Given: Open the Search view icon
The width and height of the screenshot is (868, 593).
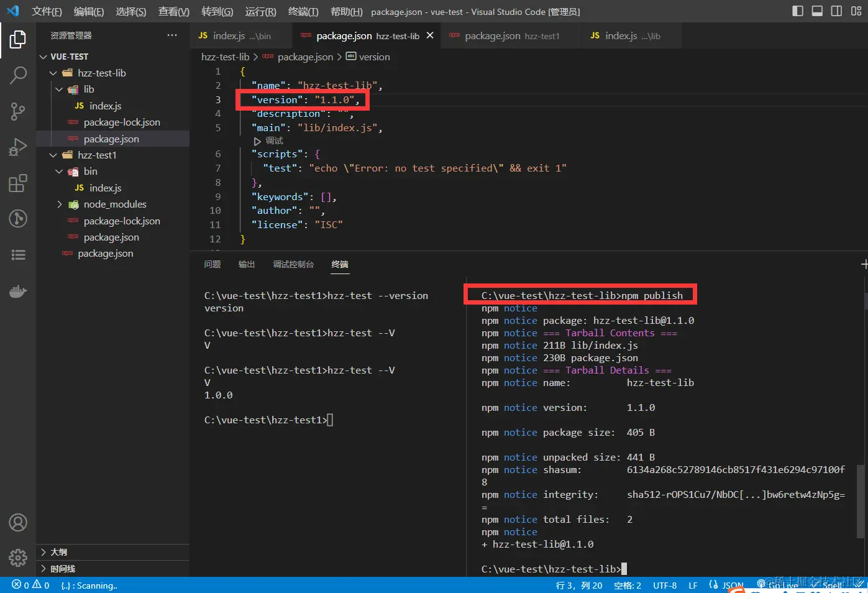Looking at the screenshot, I should pos(18,75).
